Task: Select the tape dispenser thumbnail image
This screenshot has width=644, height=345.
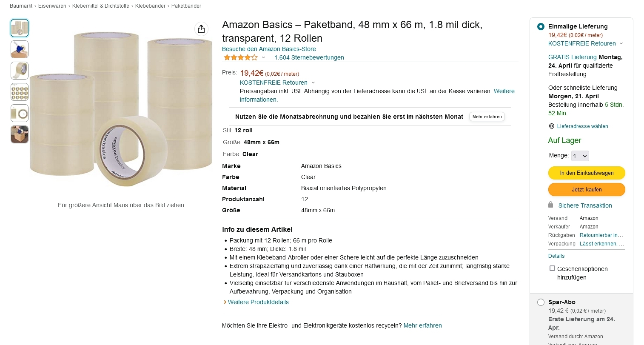Action: tap(20, 49)
